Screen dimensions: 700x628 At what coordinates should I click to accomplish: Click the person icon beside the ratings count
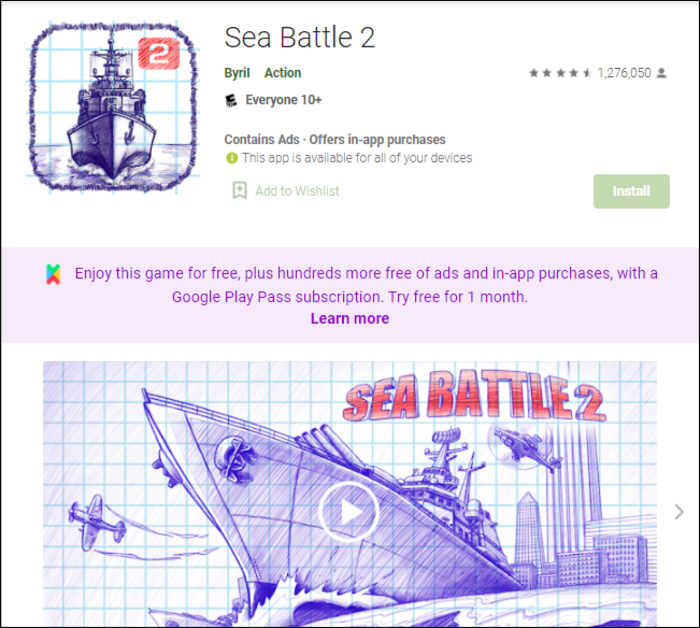(x=662, y=73)
